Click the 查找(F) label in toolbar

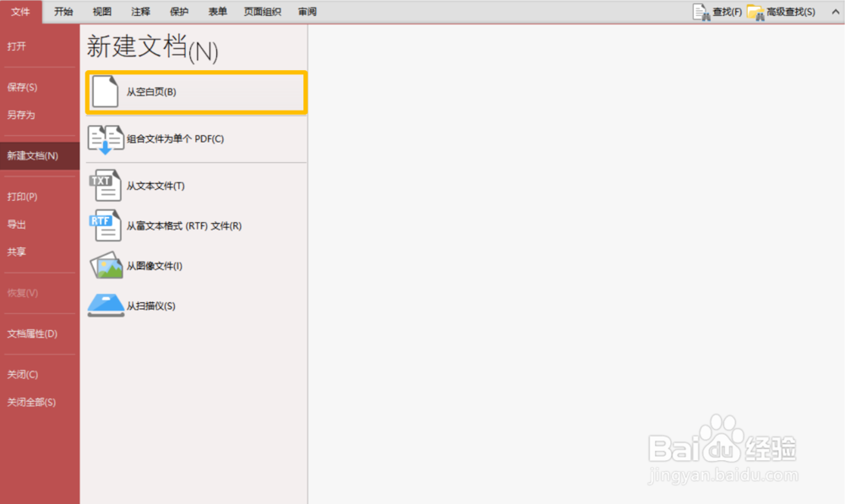point(727,12)
